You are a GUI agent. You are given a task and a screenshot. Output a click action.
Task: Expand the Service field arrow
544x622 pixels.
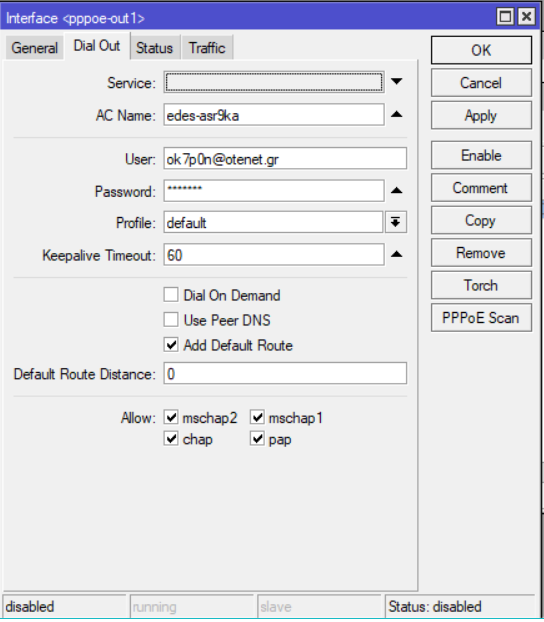click(396, 82)
